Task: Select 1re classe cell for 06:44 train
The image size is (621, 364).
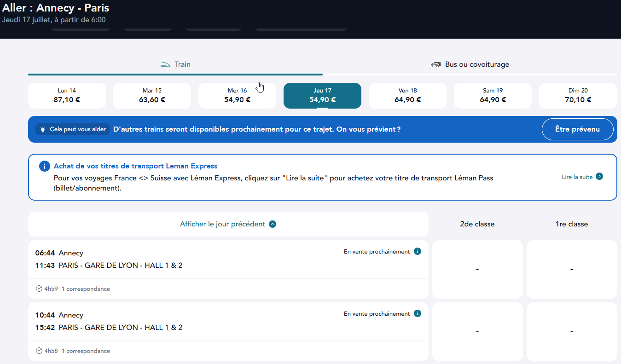Action: click(572, 269)
